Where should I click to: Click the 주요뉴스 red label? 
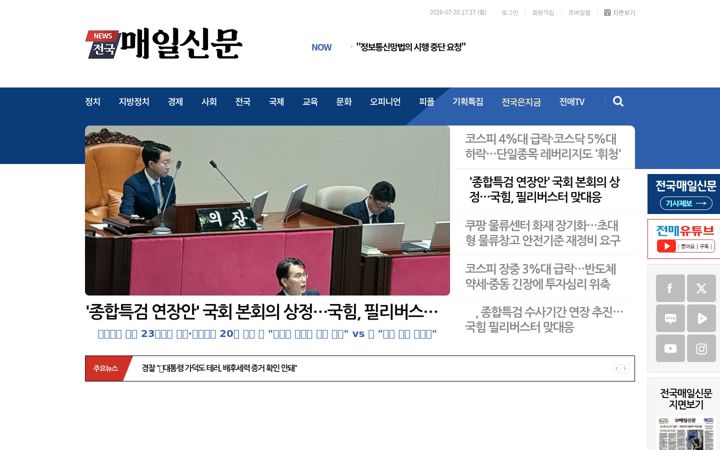[x=107, y=368]
